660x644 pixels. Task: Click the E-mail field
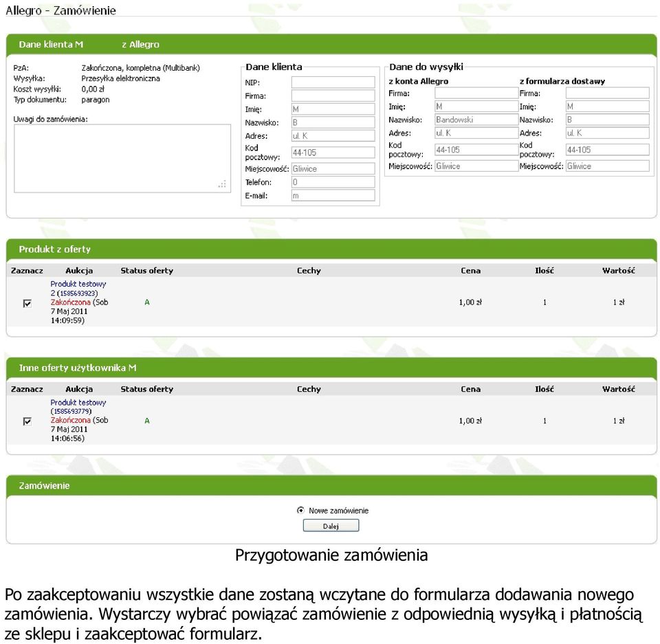point(333,195)
